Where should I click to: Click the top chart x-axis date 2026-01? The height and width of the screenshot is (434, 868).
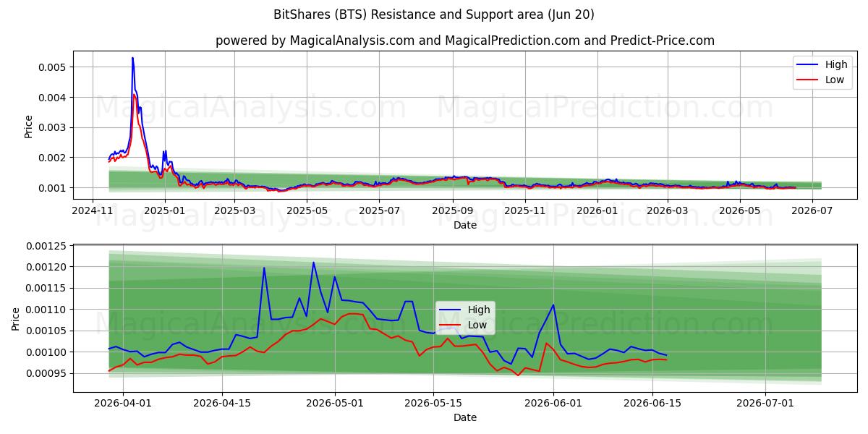tap(597, 210)
